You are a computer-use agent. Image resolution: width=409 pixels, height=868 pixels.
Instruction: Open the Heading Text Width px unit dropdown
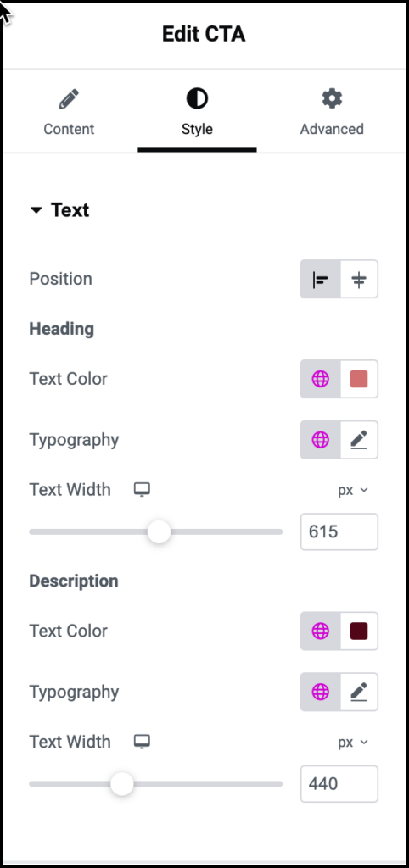(x=353, y=491)
